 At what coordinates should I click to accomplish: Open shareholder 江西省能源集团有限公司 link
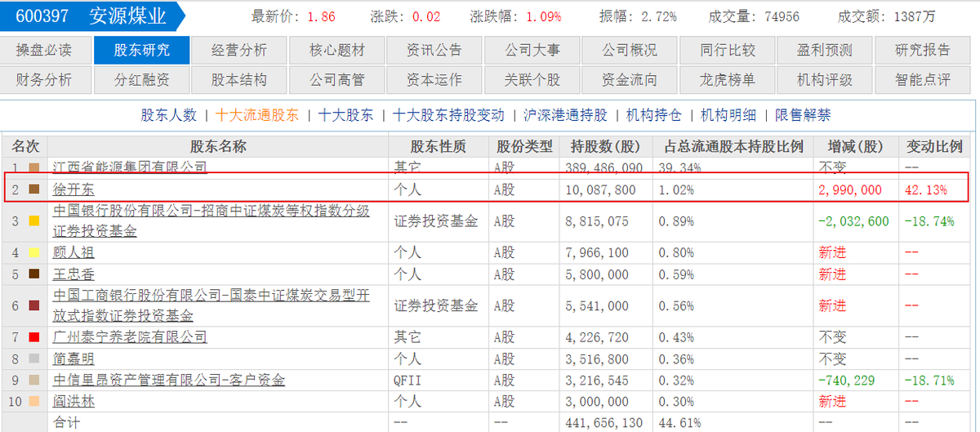tap(130, 167)
